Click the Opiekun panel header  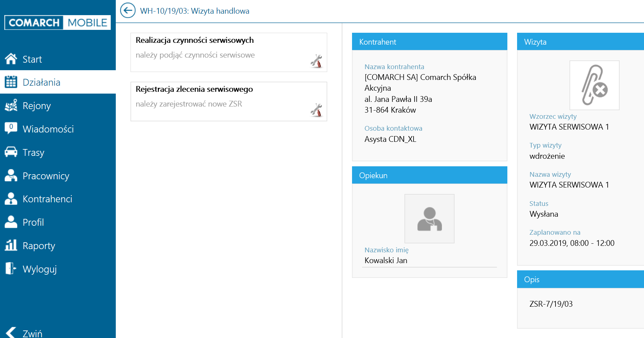[429, 175]
